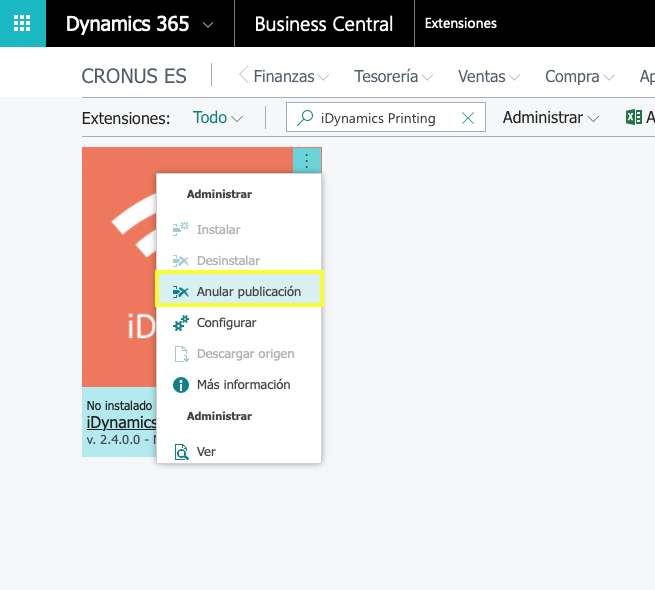Open Más información menu entry
The height and width of the screenshot is (590, 655).
(239, 384)
